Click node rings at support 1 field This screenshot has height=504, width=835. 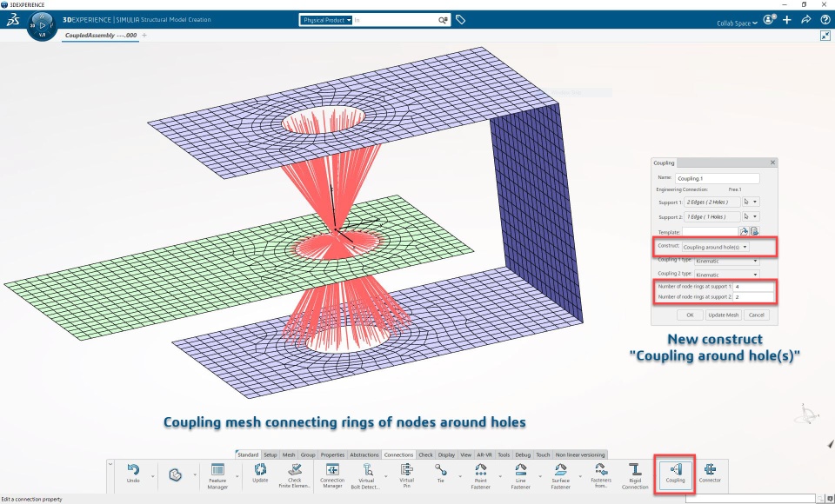click(753, 287)
